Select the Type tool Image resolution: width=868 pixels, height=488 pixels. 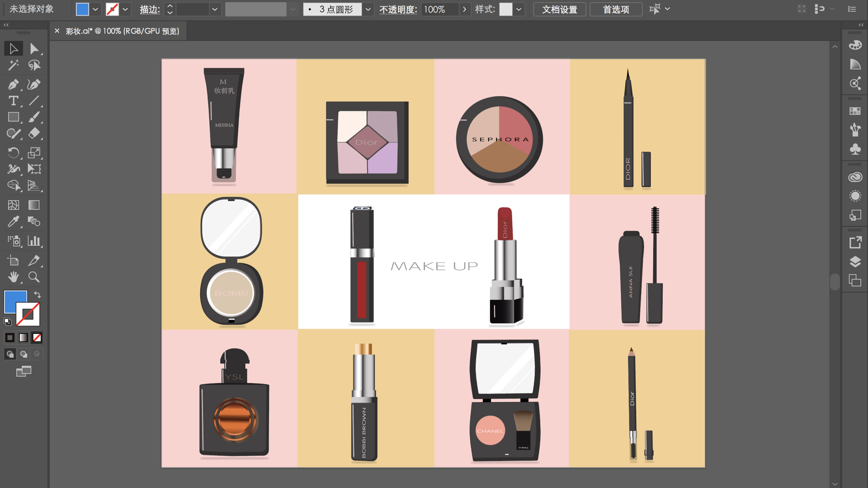pos(13,101)
